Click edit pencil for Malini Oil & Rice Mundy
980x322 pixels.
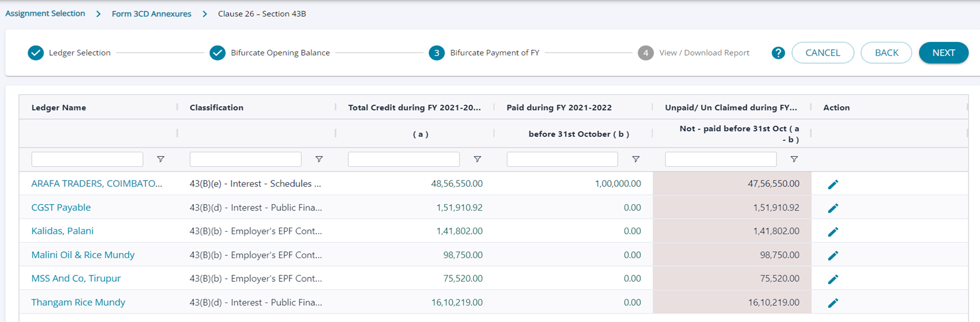(833, 255)
